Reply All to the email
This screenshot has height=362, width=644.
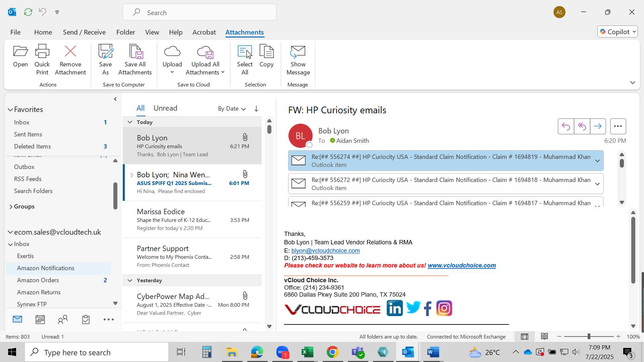(582, 126)
